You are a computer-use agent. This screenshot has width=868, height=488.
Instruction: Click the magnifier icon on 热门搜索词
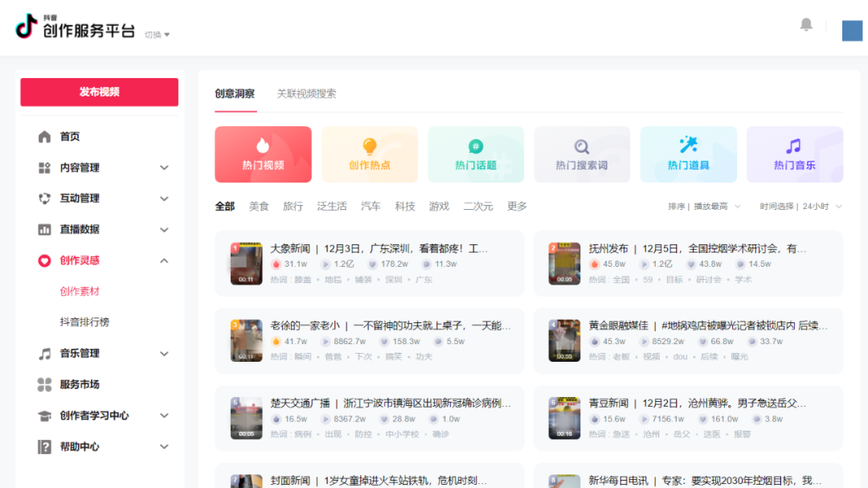point(581,147)
